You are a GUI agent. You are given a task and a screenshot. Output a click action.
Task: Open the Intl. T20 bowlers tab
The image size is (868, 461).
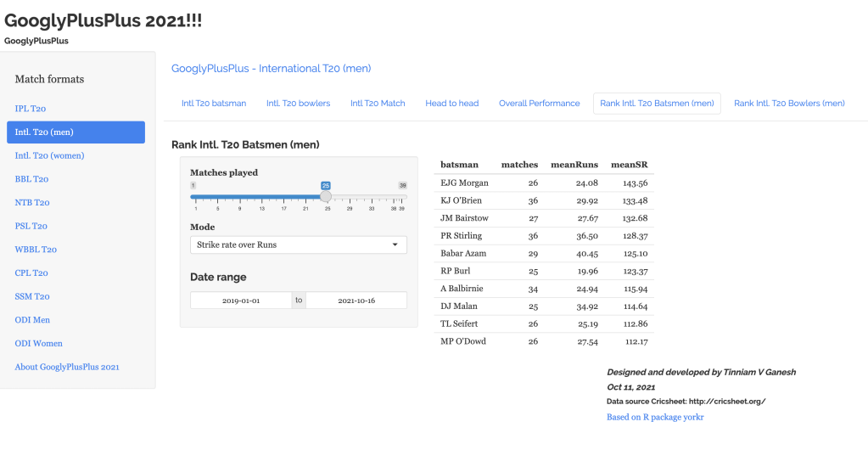coord(298,104)
